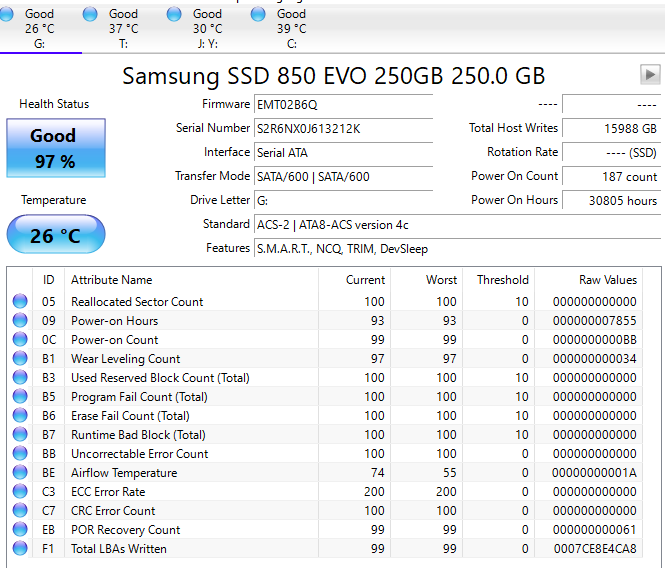Click the Rotation Rate value ---- (SSD)
This screenshot has height=568, width=665.
[611, 152]
